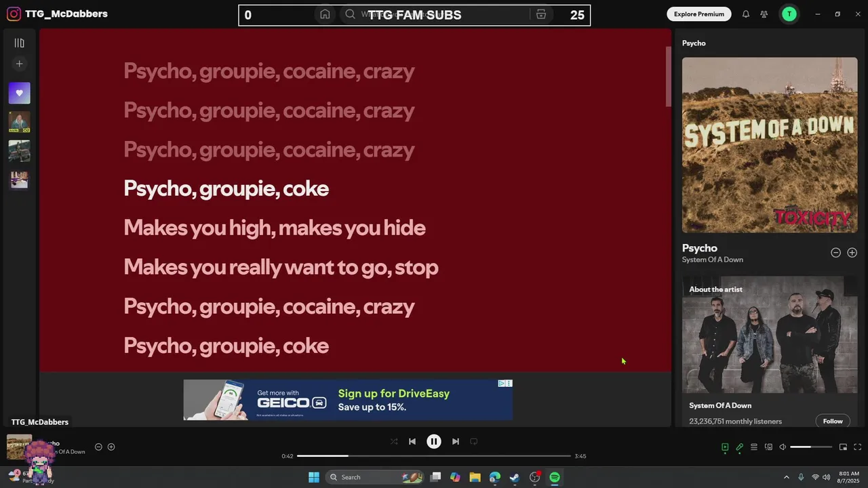Open the Windows Start button

[313, 477]
